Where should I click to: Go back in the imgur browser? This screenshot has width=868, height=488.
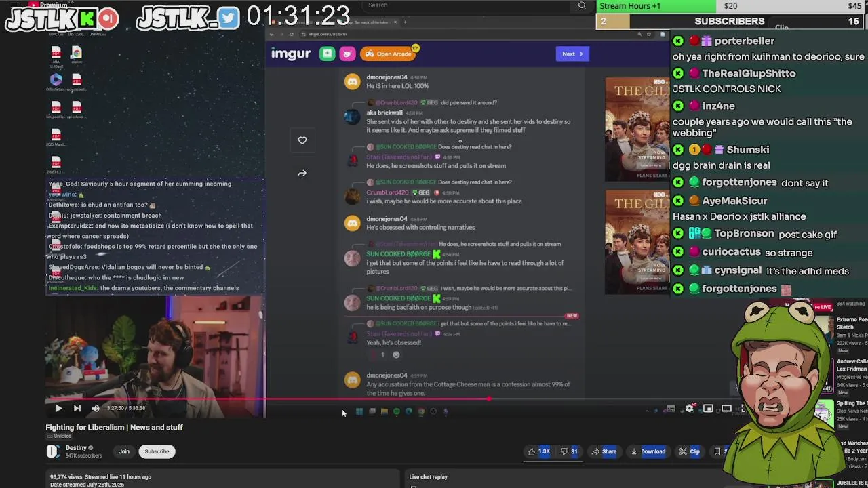tap(271, 34)
